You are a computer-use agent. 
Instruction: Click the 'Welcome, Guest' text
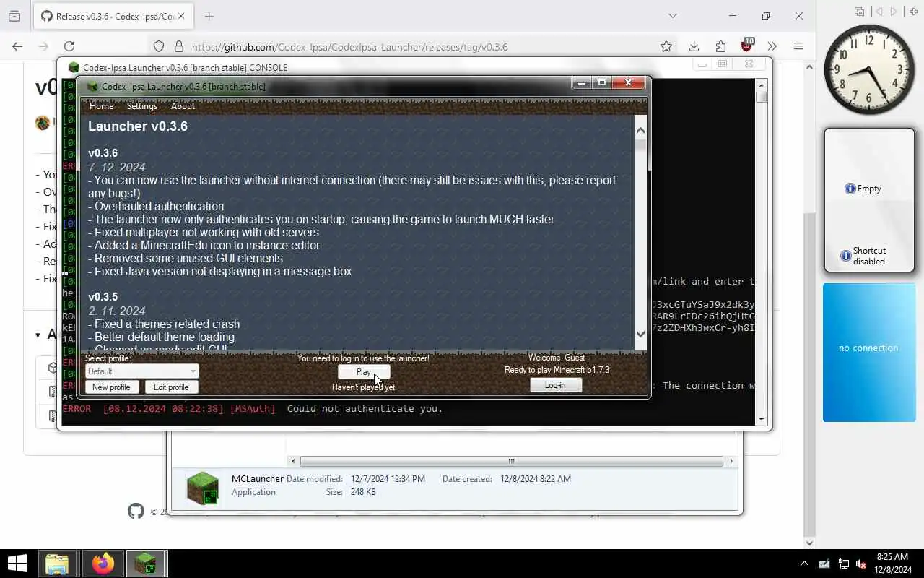[557, 358]
